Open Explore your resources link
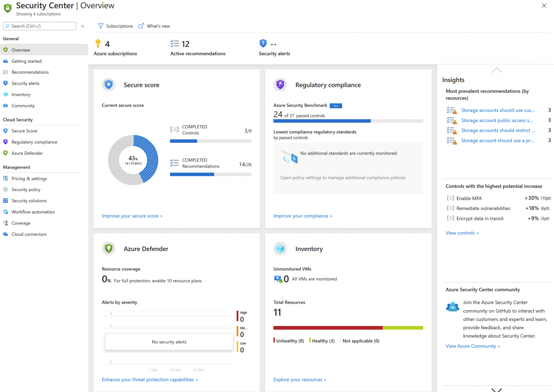The height and width of the screenshot is (392, 554). click(x=300, y=380)
